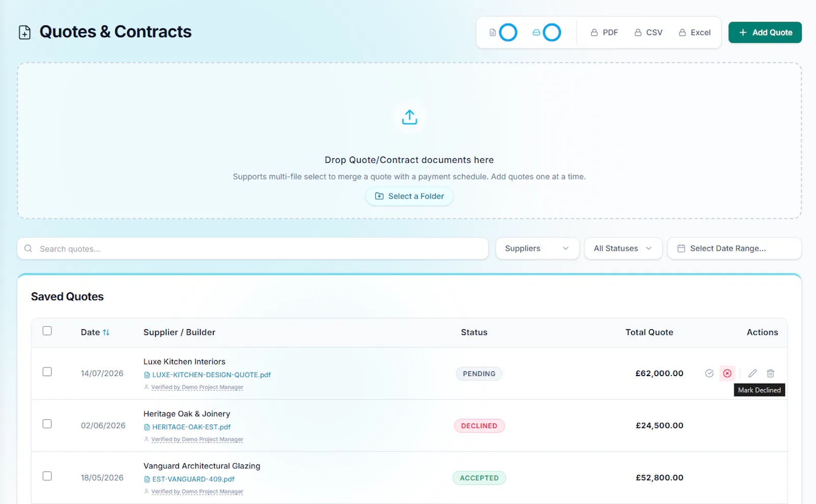Click the document drop zone area

410,141
